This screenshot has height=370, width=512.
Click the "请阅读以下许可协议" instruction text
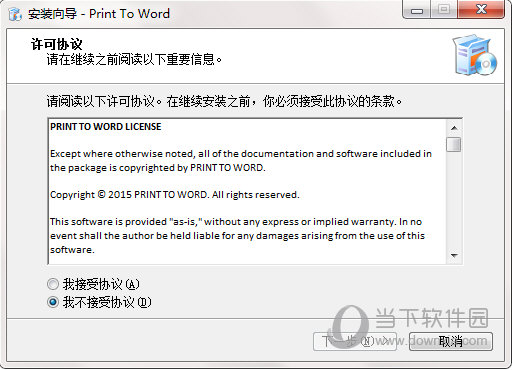(x=224, y=101)
